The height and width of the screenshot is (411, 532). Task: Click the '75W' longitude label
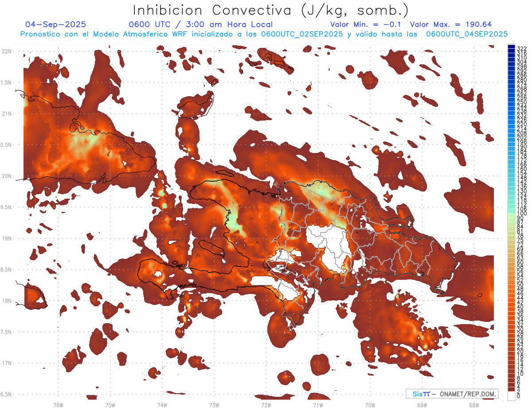click(x=110, y=405)
